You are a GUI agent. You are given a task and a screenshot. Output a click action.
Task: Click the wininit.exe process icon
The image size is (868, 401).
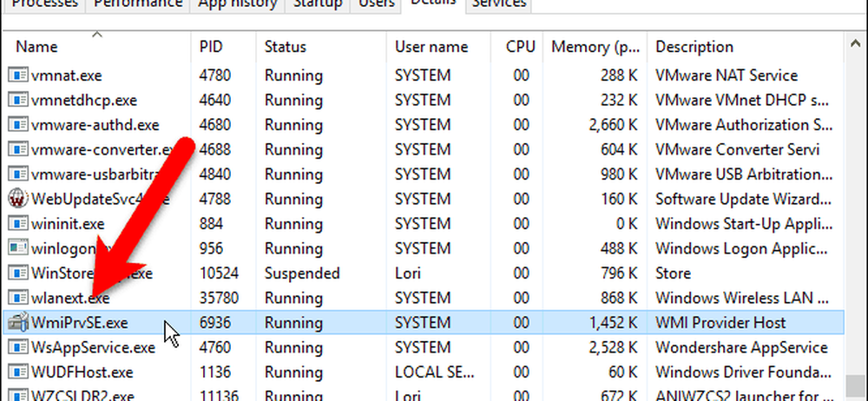coord(17,224)
